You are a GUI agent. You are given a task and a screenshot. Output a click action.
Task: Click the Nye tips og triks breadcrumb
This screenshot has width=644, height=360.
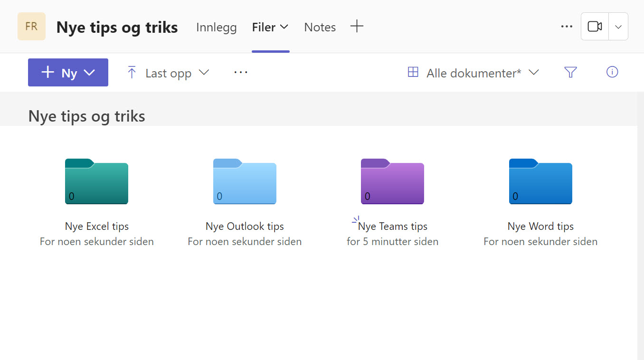click(87, 116)
